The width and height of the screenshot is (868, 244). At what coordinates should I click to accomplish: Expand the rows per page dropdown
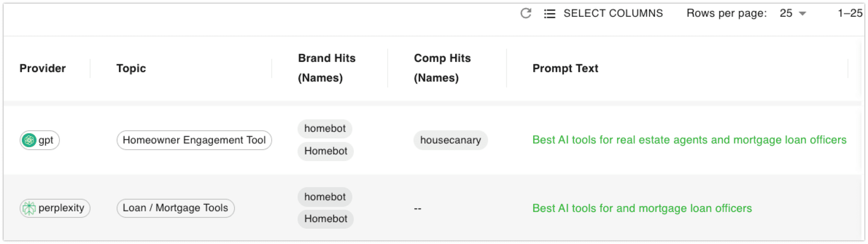coord(793,13)
